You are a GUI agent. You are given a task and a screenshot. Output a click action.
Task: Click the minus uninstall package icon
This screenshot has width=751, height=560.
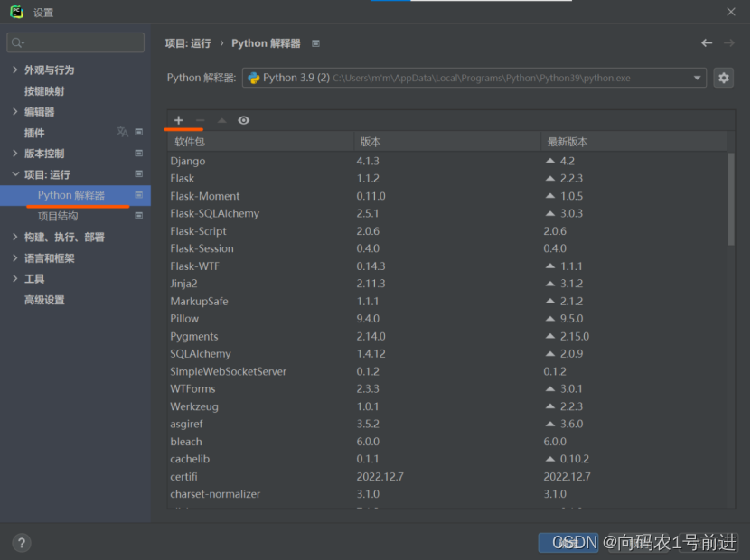201,120
